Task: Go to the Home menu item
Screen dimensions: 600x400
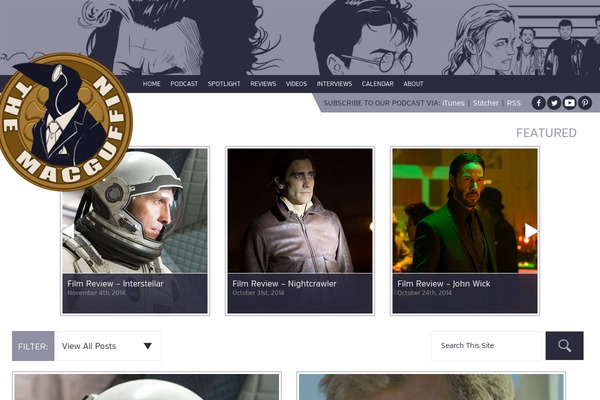Action: click(x=152, y=84)
